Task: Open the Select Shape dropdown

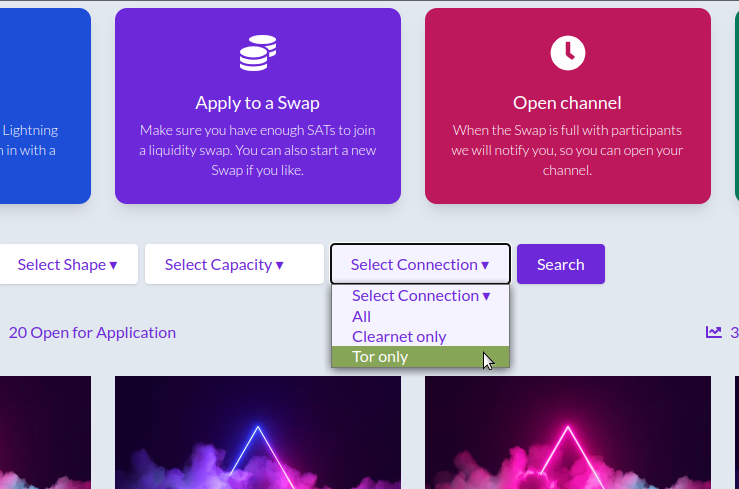Action: (68, 264)
